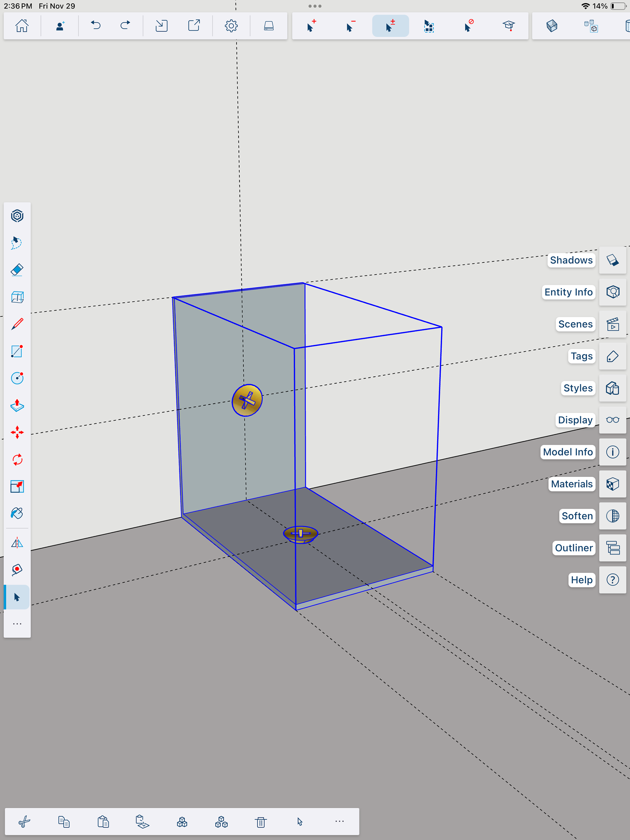Toggle add-to-selection mode
630x840 pixels.
(x=311, y=26)
